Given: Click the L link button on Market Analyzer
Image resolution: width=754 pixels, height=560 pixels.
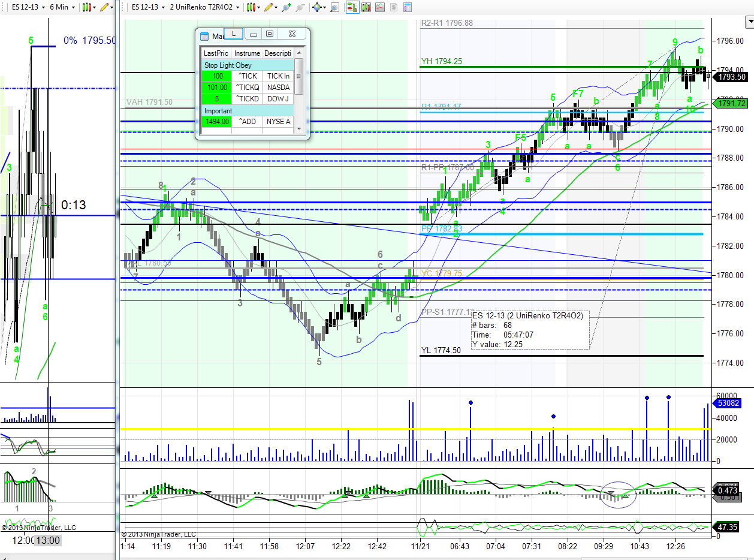Looking at the screenshot, I should coord(234,34).
